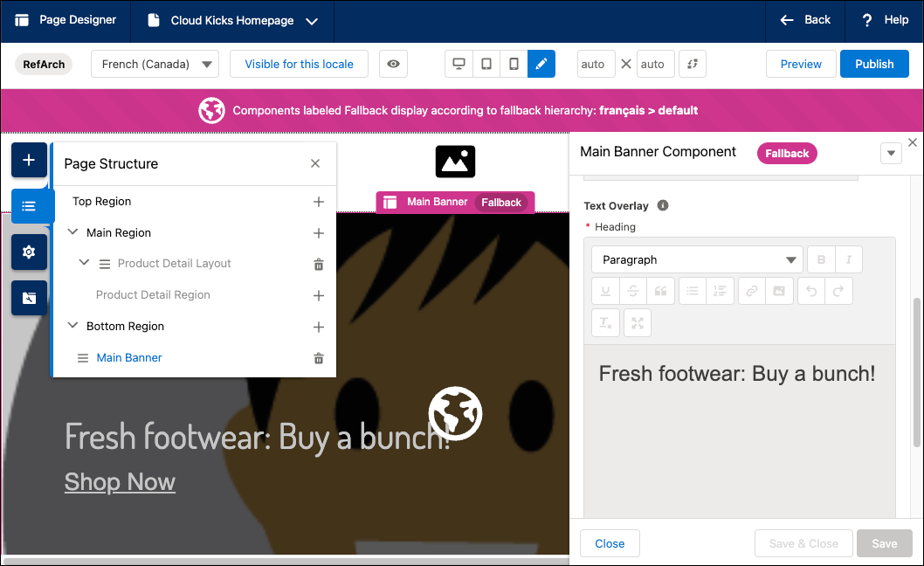This screenshot has width=924, height=566.
Task: Select Main Banner in Page Structure
Action: point(129,358)
